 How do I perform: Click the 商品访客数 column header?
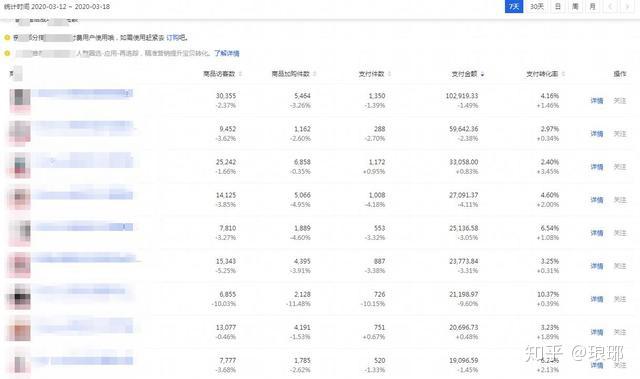tap(220, 74)
